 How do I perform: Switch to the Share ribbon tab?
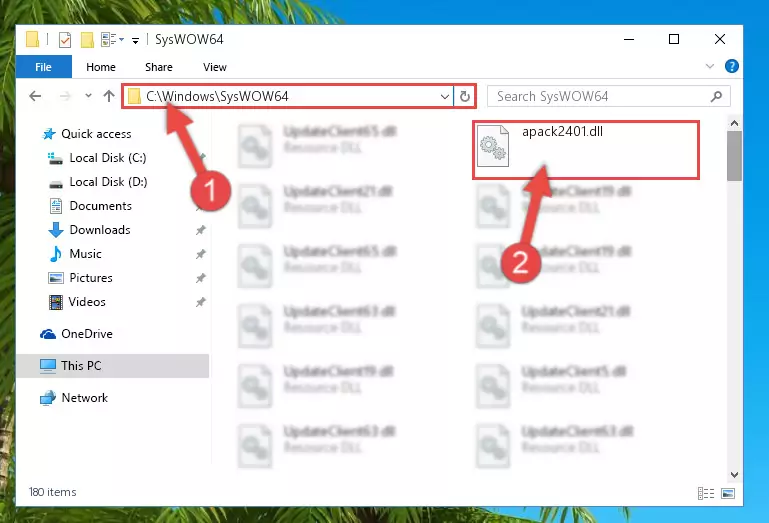click(158, 67)
